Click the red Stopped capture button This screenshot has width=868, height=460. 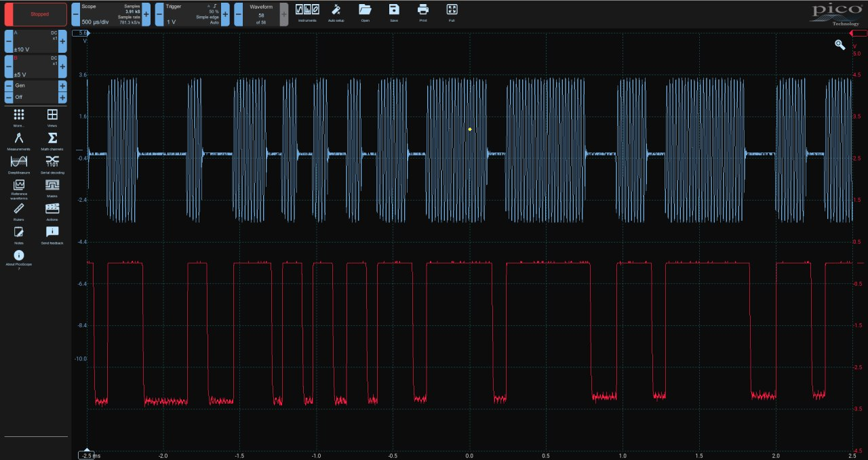tap(36, 14)
